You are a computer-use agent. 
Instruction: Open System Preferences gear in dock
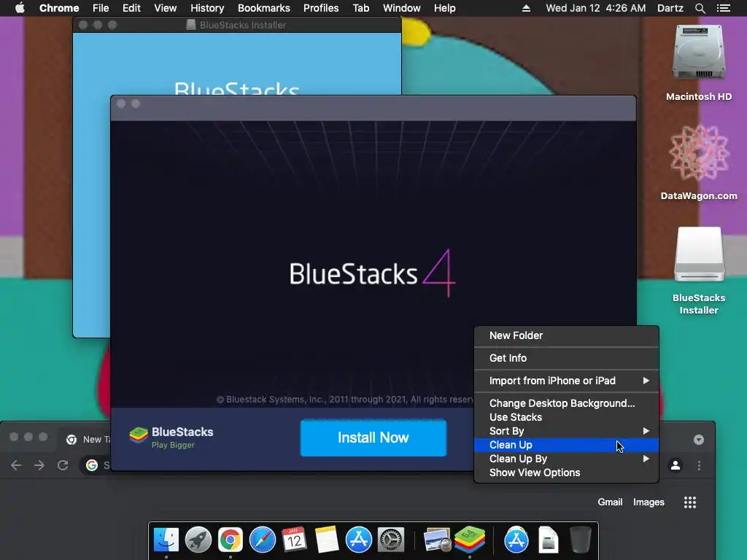pos(391,540)
